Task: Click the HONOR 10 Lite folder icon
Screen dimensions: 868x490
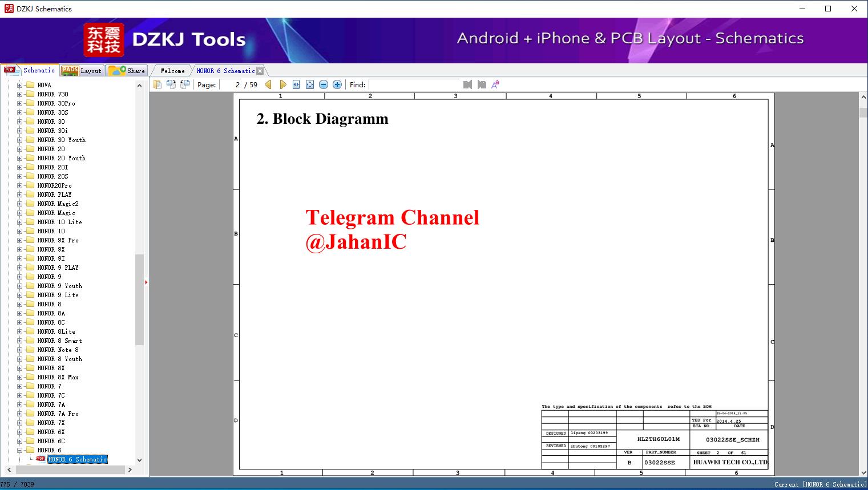Action: 30,222
